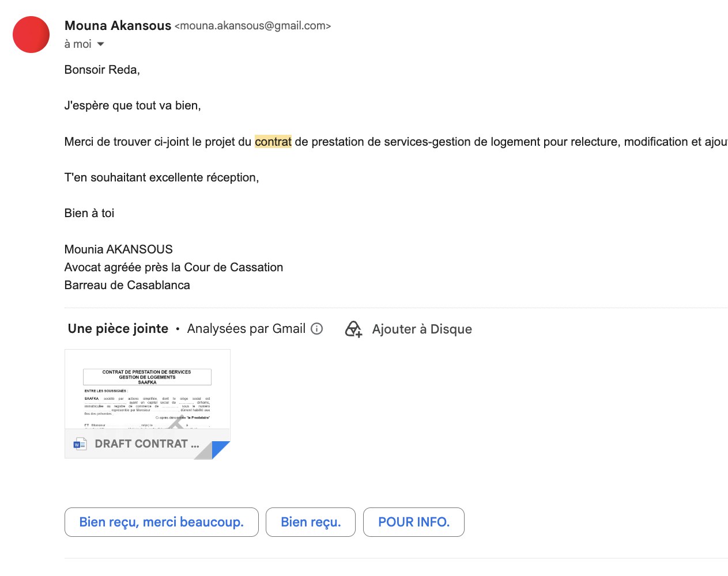Click the highlighted word 'contrat'
Screen dimensions: 728x576
tap(273, 142)
